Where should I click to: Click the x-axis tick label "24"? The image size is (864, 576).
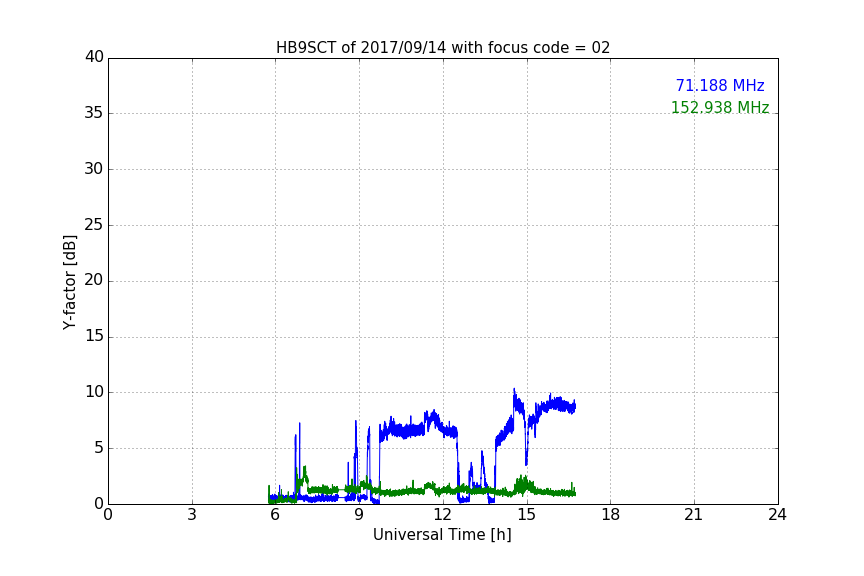[x=777, y=515]
